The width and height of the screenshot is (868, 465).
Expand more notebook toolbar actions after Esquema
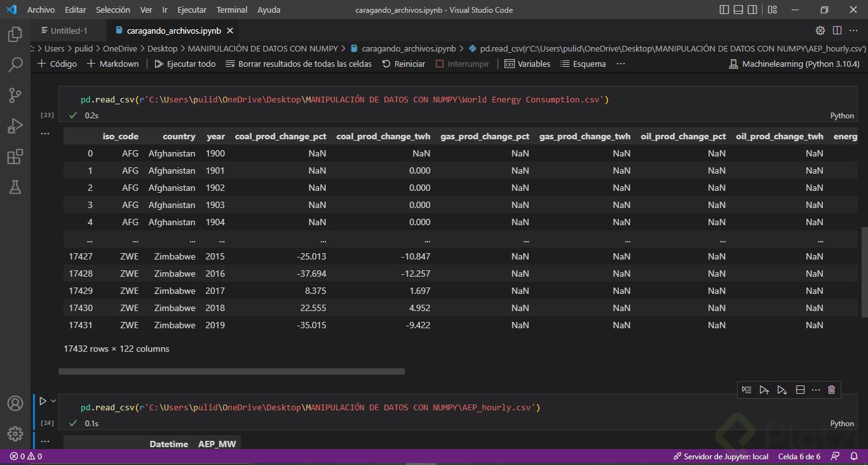click(x=621, y=64)
